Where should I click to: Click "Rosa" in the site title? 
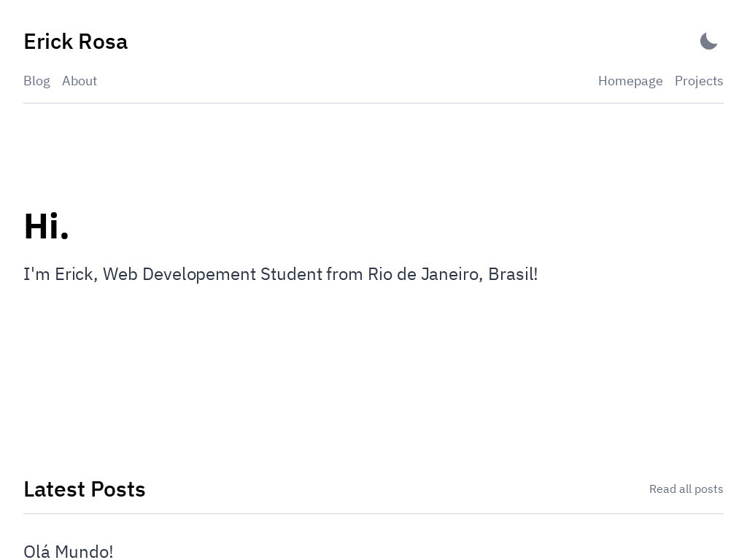pyautogui.click(x=103, y=42)
